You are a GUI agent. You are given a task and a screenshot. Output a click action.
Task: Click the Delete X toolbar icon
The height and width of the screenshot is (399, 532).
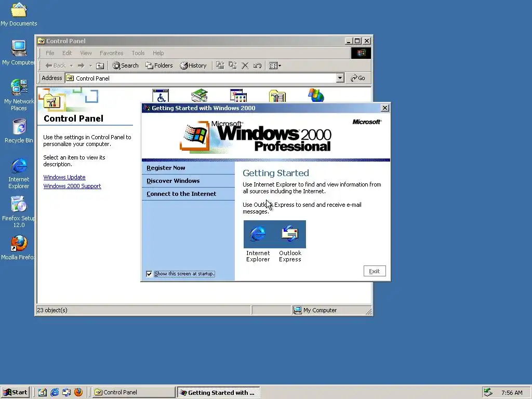click(245, 65)
